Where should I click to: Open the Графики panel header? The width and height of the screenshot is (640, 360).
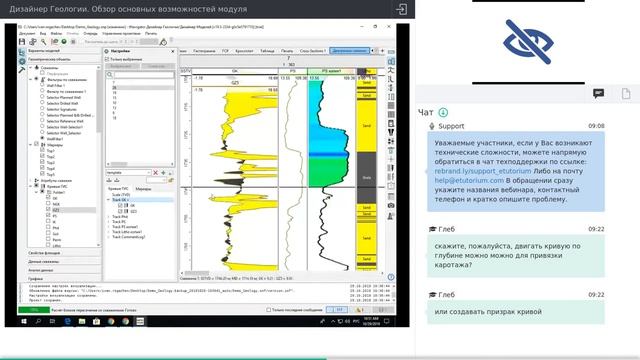coord(64,279)
